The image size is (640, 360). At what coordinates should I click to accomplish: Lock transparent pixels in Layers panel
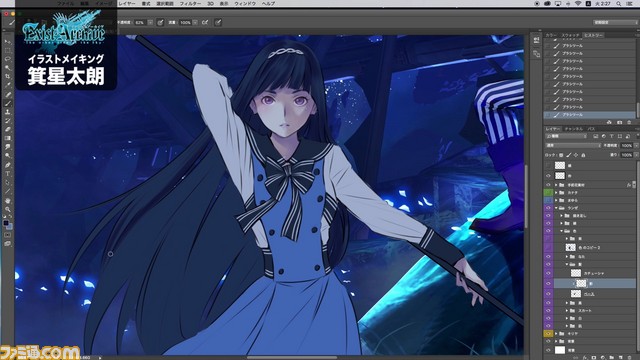(561, 155)
